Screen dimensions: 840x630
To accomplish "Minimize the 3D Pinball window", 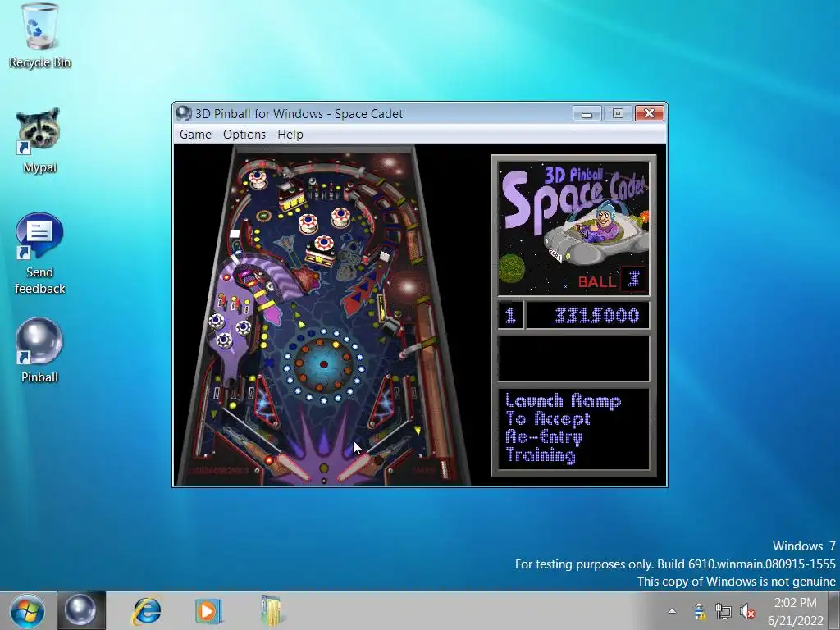I will [x=587, y=113].
